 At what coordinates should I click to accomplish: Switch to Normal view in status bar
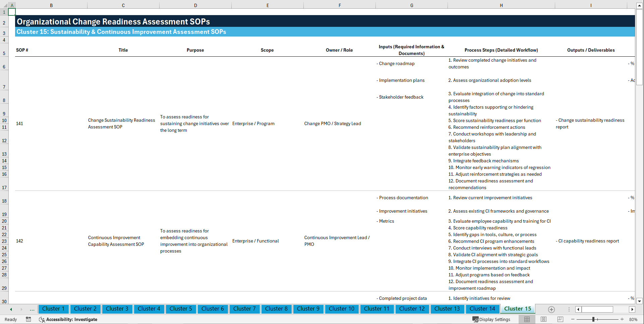(x=527, y=319)
